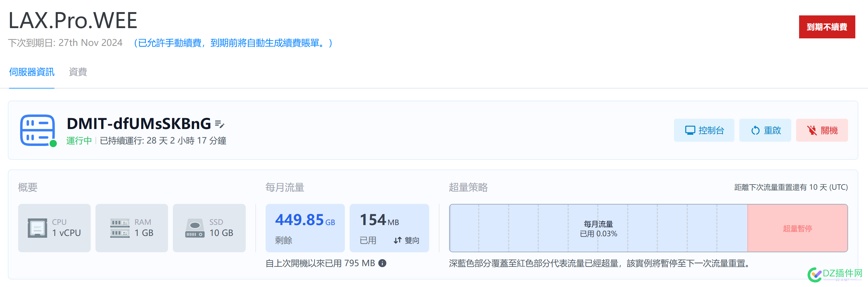Click the hostname DMIT-dfUMsSKBnG
Screen dimensions: 868x287
[139, 124]
